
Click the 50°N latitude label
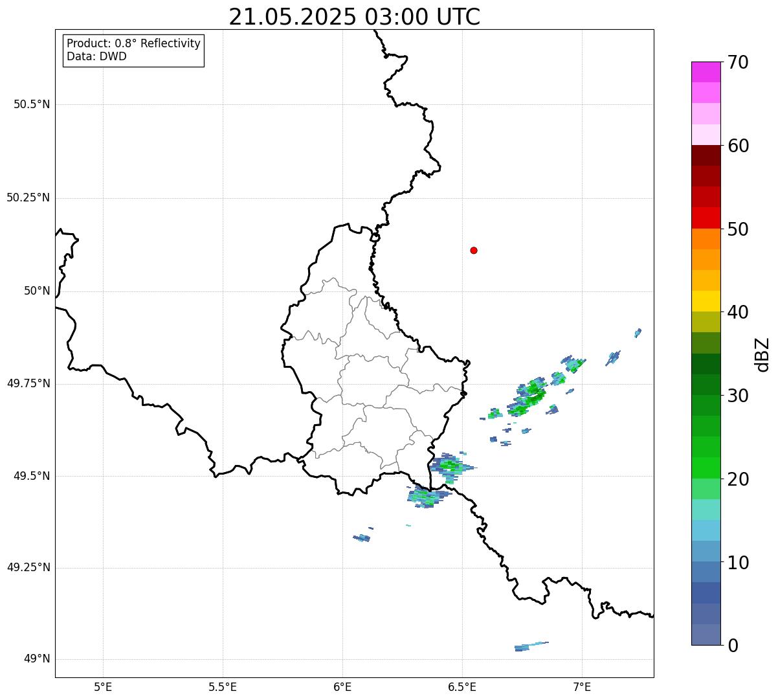37,291
